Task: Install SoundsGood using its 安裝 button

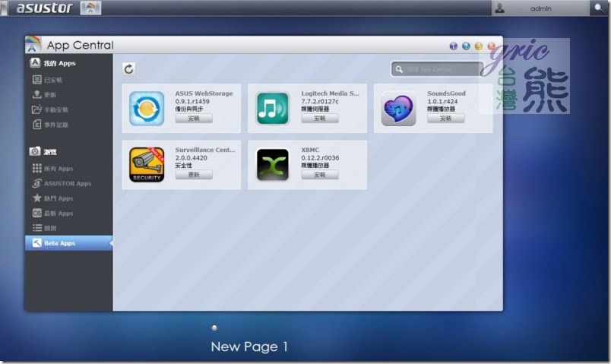Action: tap(445, 118)
